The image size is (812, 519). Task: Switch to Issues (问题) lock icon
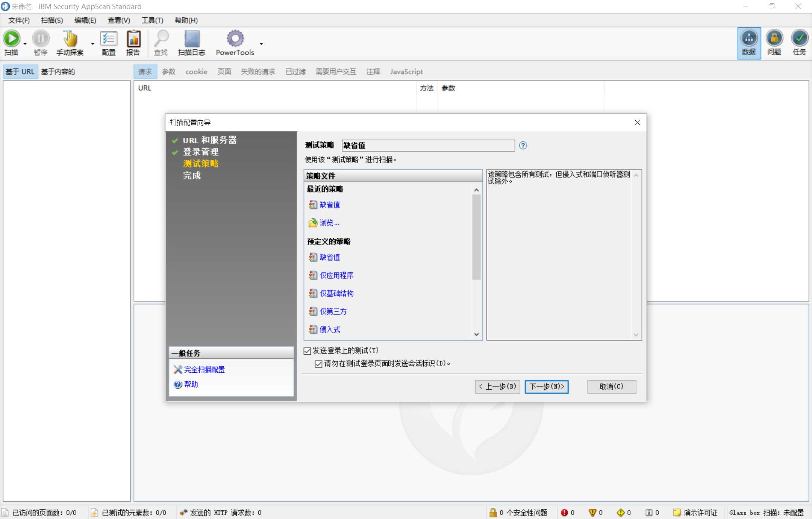pos(774,38)
